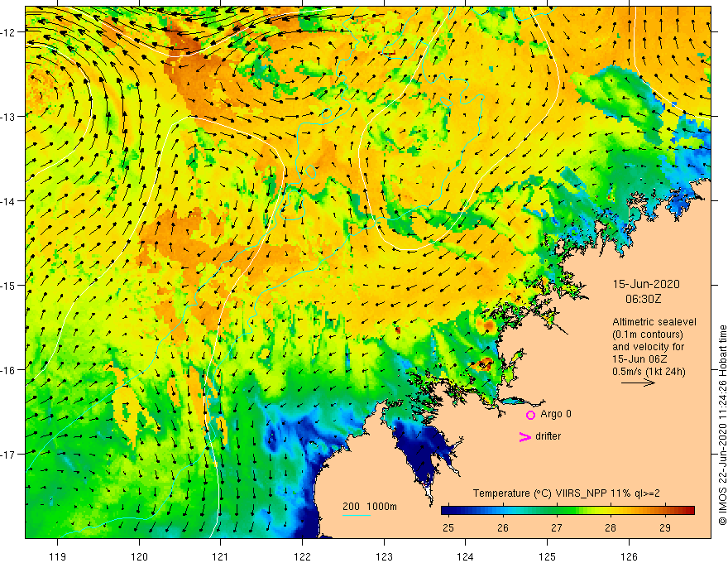Click the dark red end near 29
This screenshot has width=728, height=563.
[690, 511]
